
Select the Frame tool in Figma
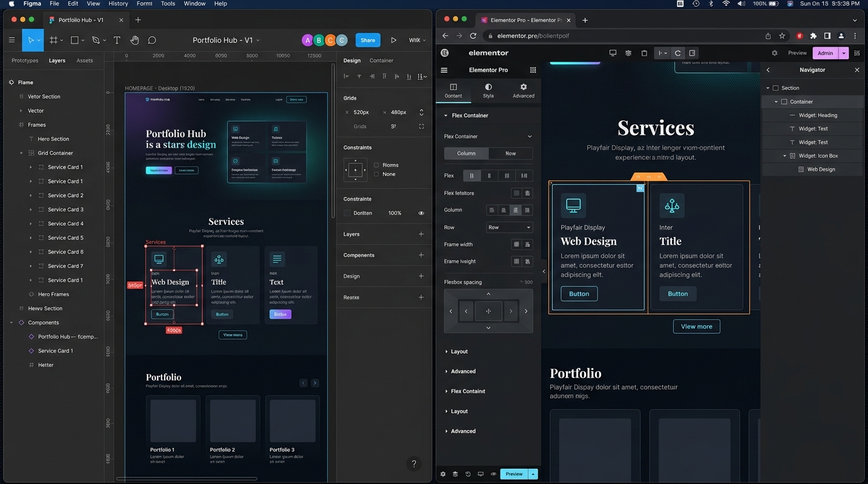54,40
